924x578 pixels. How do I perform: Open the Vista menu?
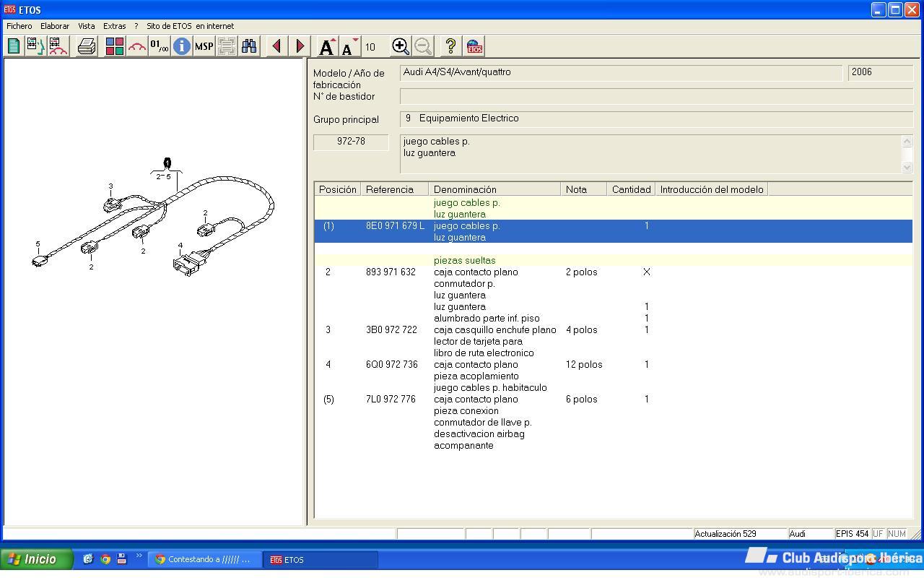(x=87, y=26)
